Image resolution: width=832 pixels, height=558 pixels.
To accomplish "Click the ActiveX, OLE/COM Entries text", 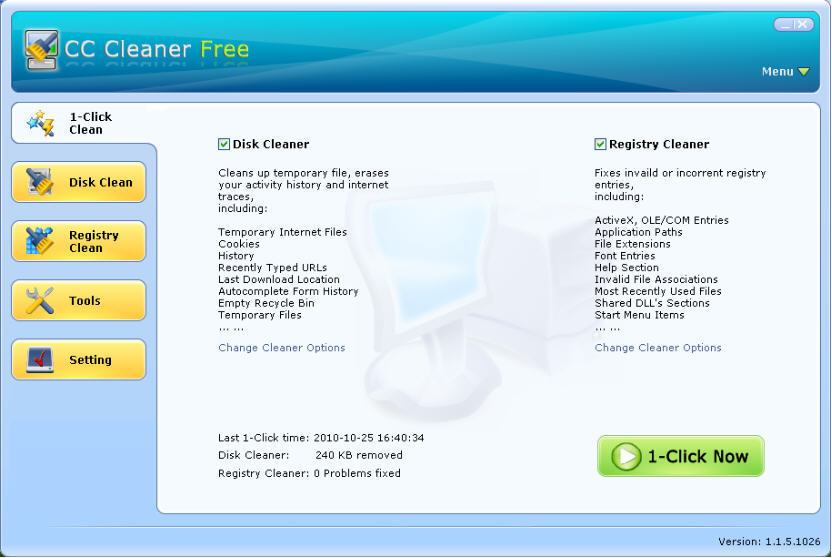I will pos(662,221).
